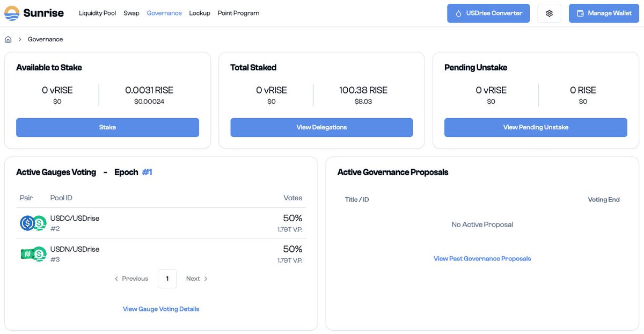Viewport: 644px width, 334px height.
Task: Click the Epoch #1 link
Action: coord(147,172)
